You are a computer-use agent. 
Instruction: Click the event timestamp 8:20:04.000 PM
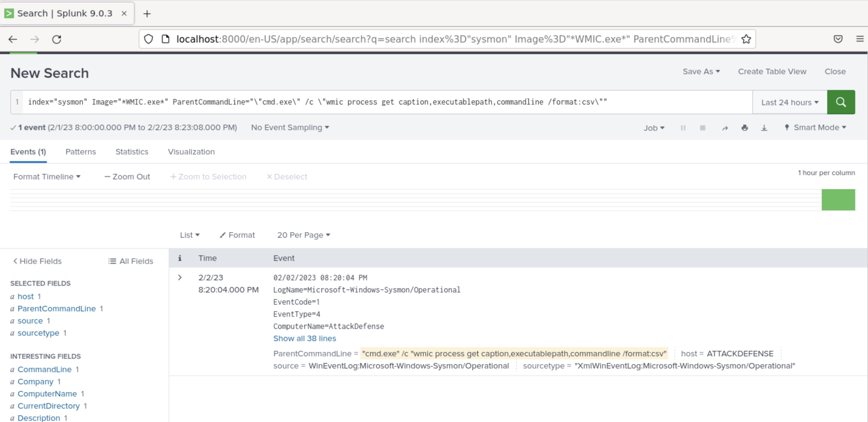[x=229, y=290]
